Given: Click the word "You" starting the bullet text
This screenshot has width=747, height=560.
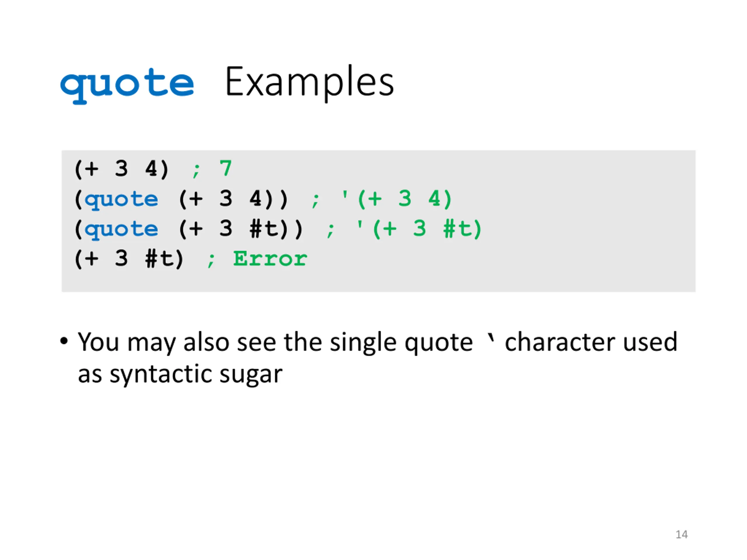Looking at the screenshot, I should (98, 342).
